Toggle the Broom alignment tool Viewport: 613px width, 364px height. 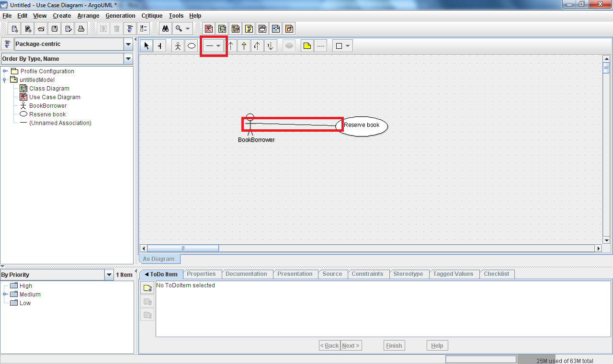159,46
